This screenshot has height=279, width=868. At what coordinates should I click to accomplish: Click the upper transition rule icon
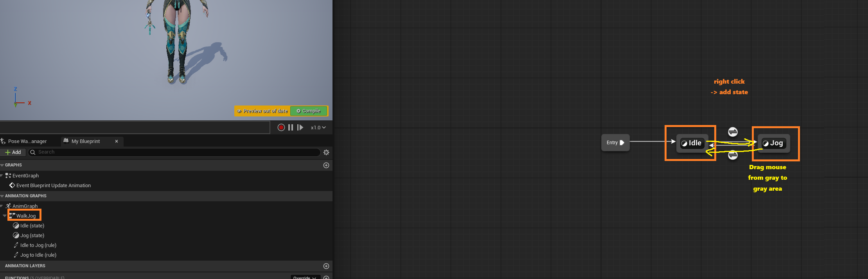tap(733, 132)
